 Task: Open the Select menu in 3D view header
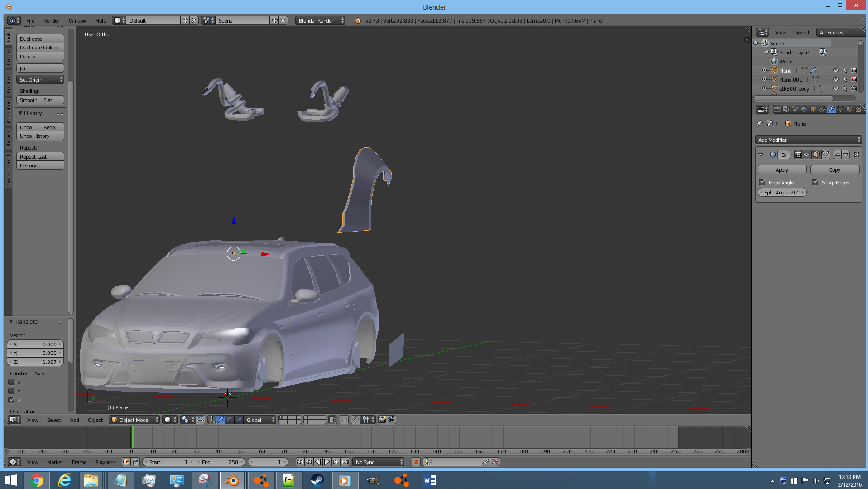coord(54,420)
